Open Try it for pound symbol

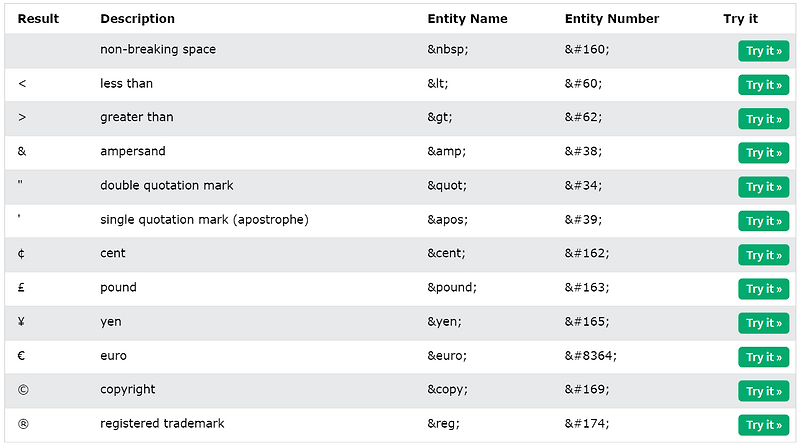pyautogui.click(x=763, y=289)
